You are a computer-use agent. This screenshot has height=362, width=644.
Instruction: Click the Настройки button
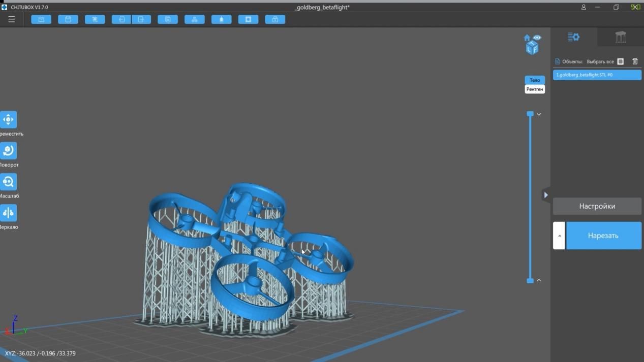[x=597, y=206]
